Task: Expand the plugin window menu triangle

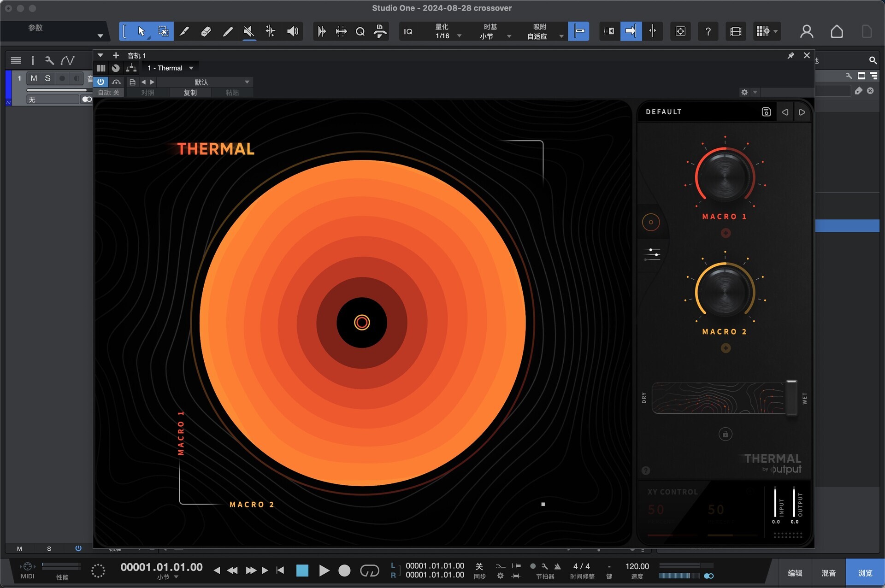Action: coord(100,55)
